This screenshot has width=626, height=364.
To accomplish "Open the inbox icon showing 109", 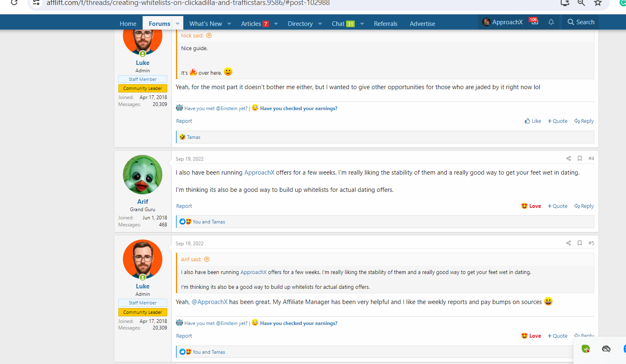I will 534,22.
